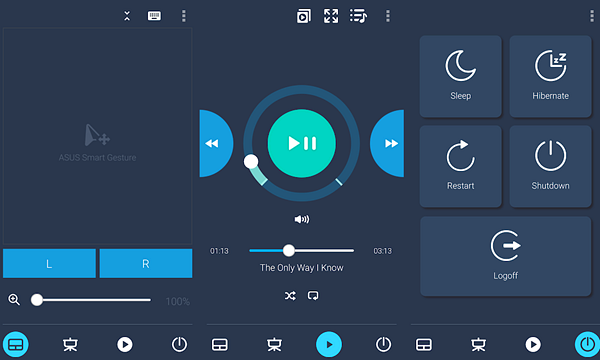Put the PC to Sleep
The image size is (600, 360).
coord(461,77)
